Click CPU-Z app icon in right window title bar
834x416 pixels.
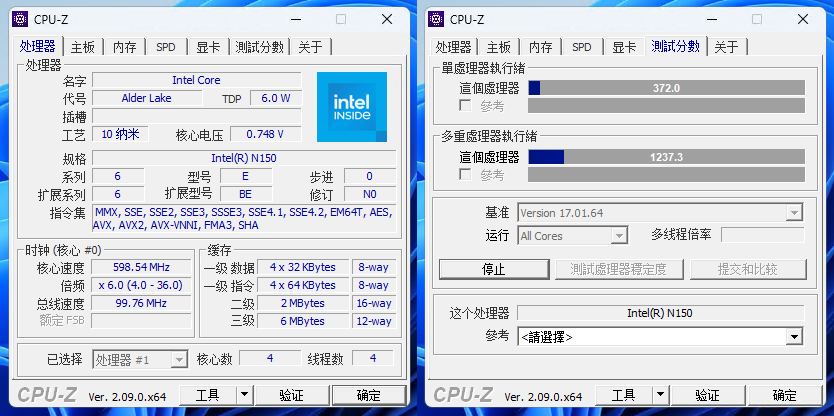pyautogui.click(x=436, y=19)
